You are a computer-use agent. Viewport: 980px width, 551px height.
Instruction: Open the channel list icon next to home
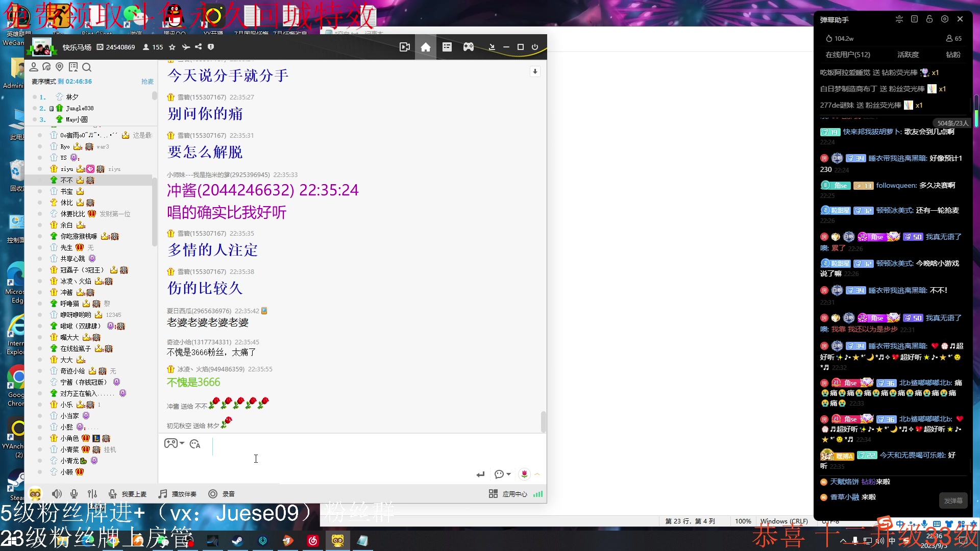click(447, 47)
